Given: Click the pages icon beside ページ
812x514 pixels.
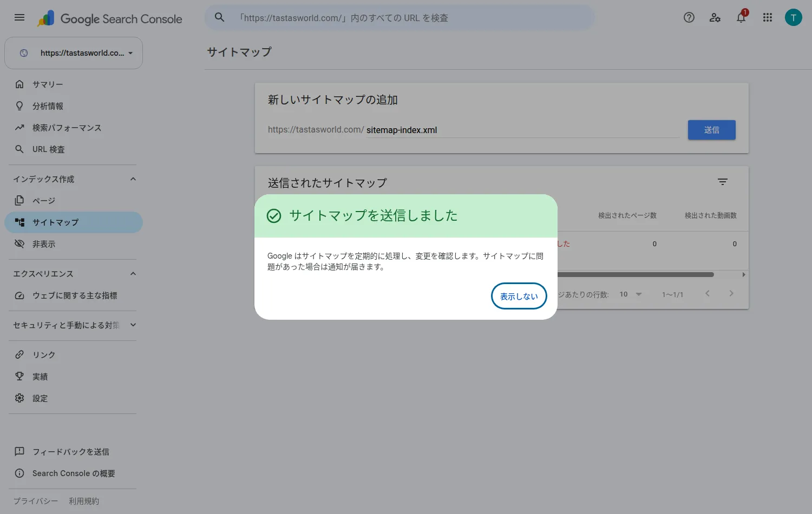Looking at the screenshot, I should 19,200.
